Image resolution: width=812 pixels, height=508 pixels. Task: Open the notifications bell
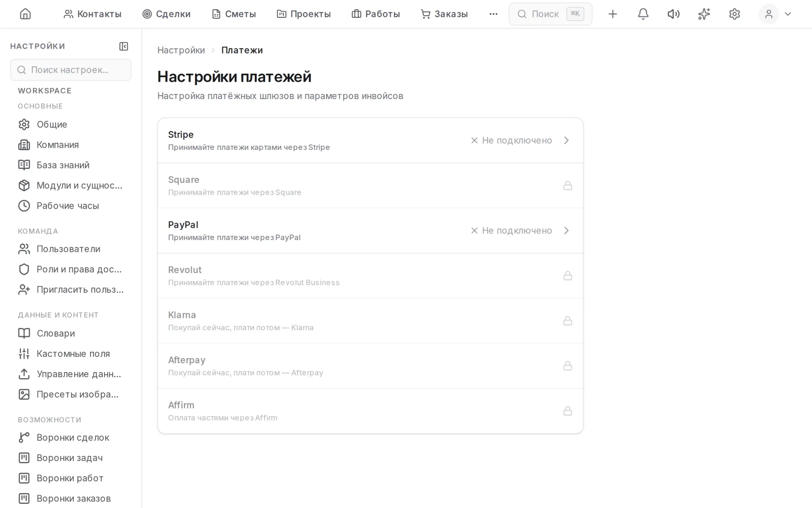[x=643, y=14]
